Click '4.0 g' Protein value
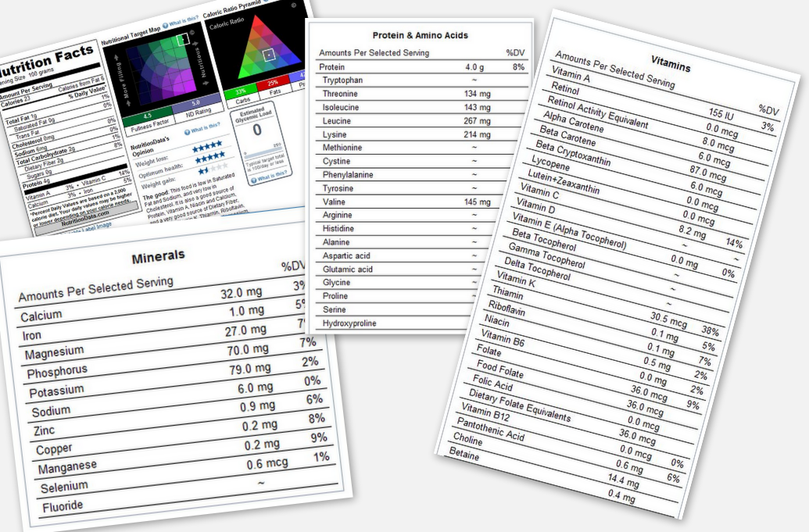Image resolution: width=809 pixels, height=532 pixels. click(x=474, y=67)
